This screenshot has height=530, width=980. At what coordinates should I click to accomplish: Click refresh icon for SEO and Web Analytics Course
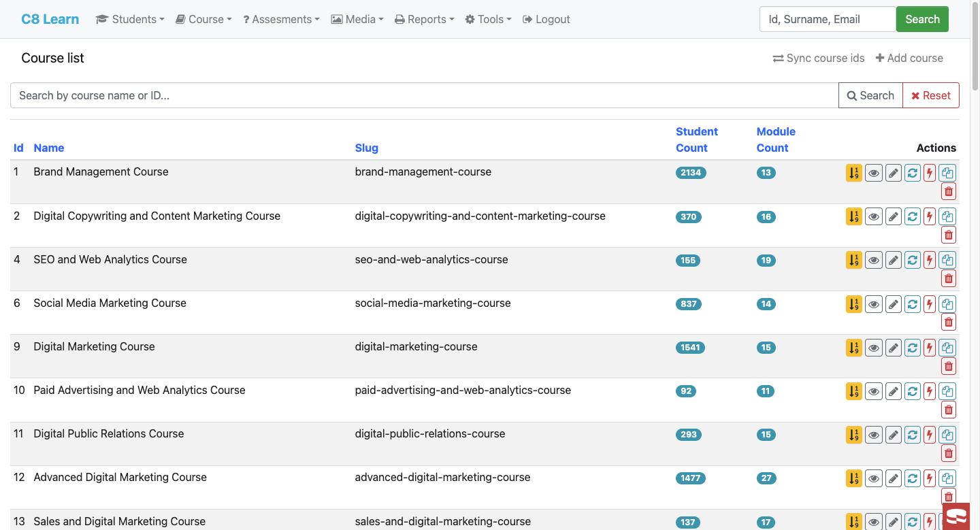pyautogui.click(x=913, y=260)
